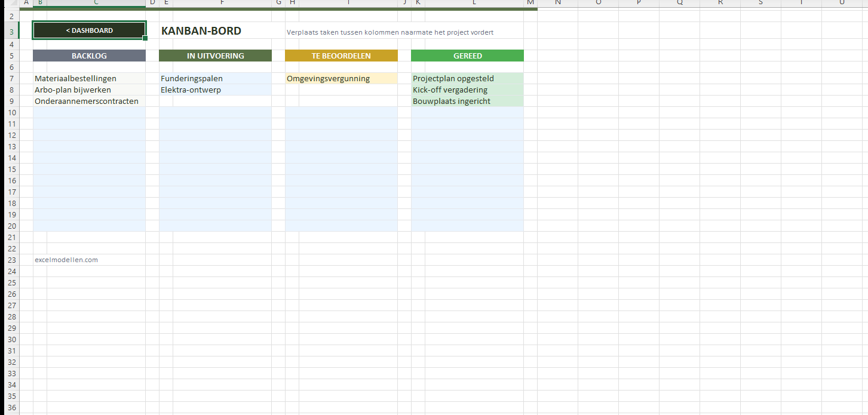Click the fill handle of the selected cell
This screenshot has width=868, height=415.
click(x=145, y=38)
